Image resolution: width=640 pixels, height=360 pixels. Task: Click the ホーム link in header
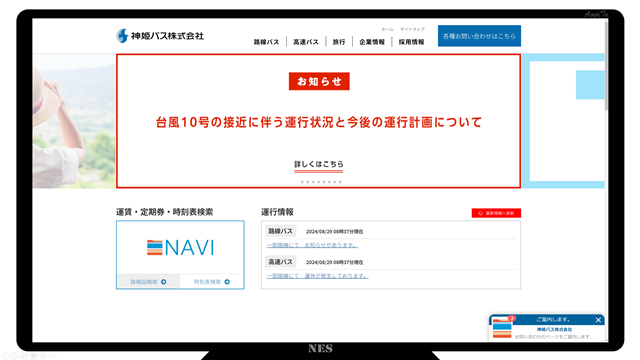387,29
